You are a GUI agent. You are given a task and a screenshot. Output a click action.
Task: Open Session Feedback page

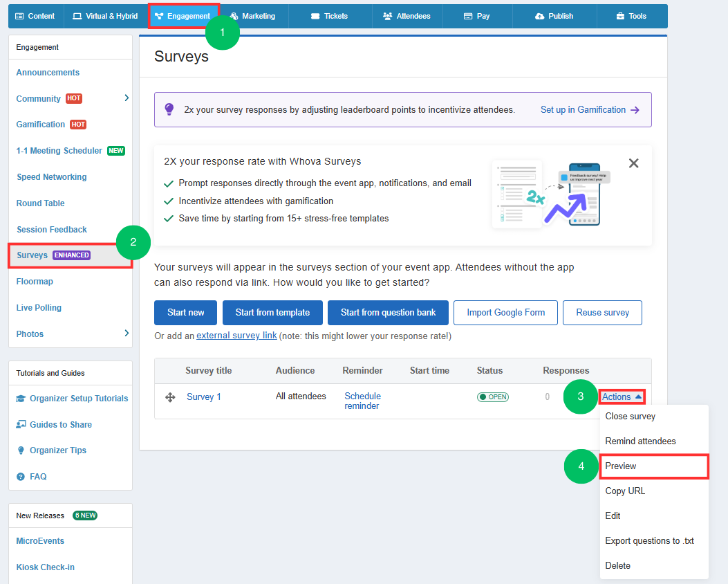pyautogui.click(x=52, y=230)
